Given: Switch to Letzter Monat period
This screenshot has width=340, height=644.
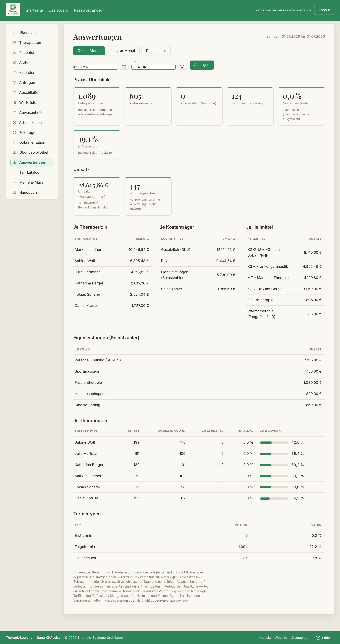Looking at the screenshot, I should [123, 51].
